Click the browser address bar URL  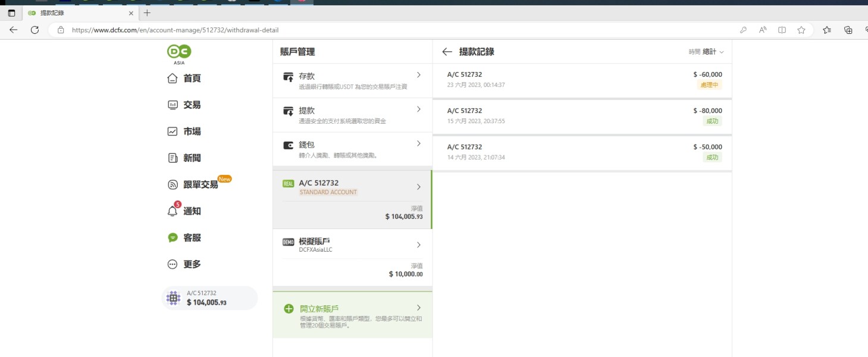(175, 30)
